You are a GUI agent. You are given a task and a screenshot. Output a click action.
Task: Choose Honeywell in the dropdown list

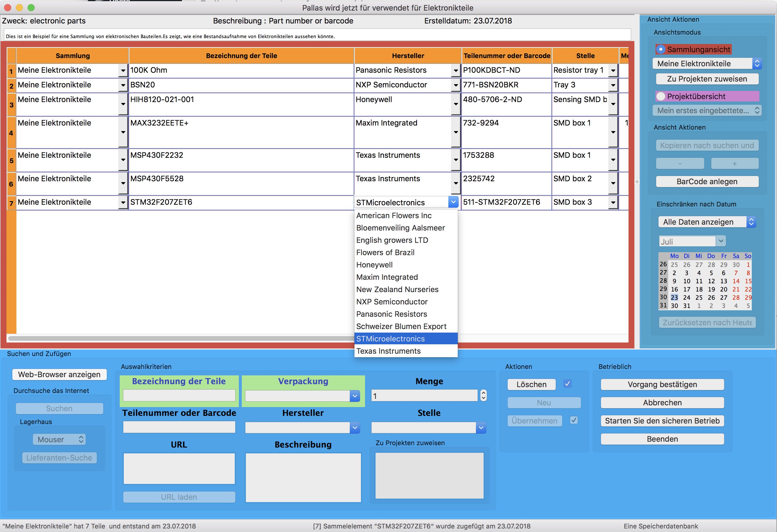pyautogui.click(x=406, y=265)
